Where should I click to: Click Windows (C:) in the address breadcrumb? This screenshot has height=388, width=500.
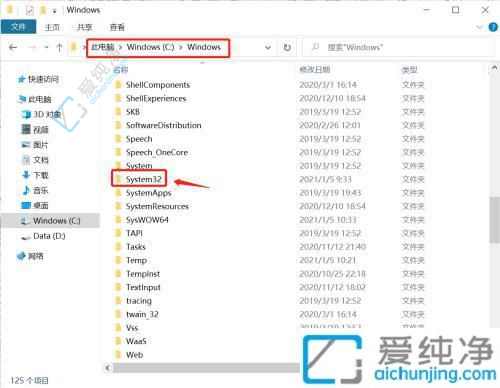150,47
